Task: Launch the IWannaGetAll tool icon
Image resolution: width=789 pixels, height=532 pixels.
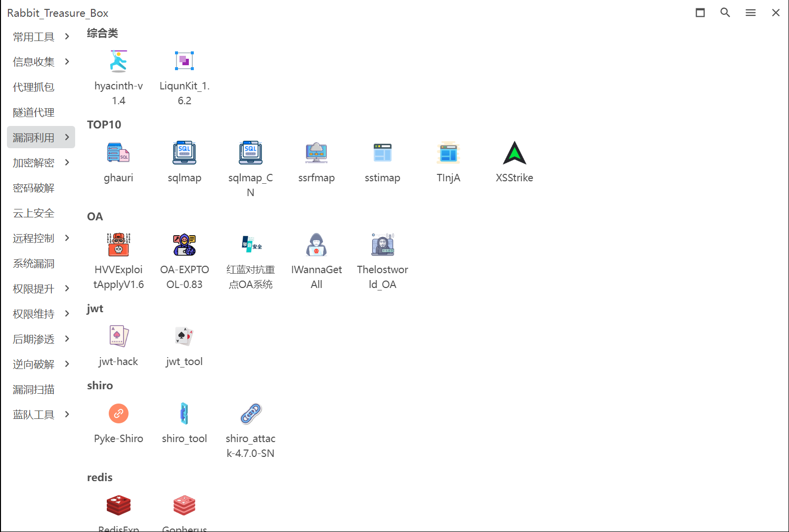Action: pos(316,245)
